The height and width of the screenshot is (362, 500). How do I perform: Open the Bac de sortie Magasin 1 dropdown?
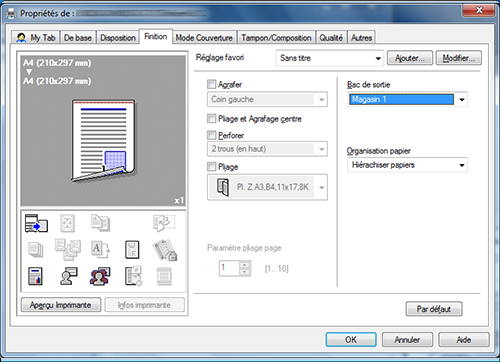click(407, 99)
